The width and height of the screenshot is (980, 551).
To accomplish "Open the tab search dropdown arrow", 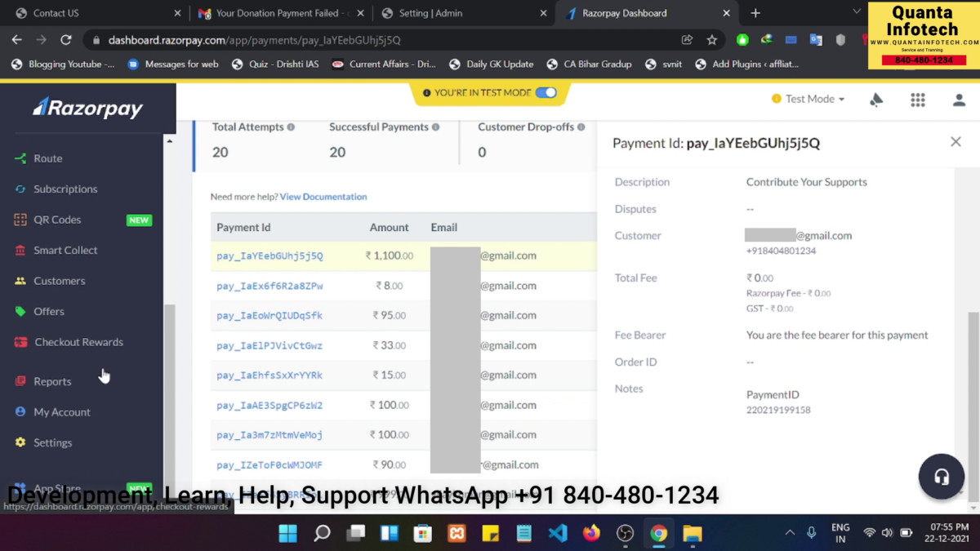I will (856, 11).
